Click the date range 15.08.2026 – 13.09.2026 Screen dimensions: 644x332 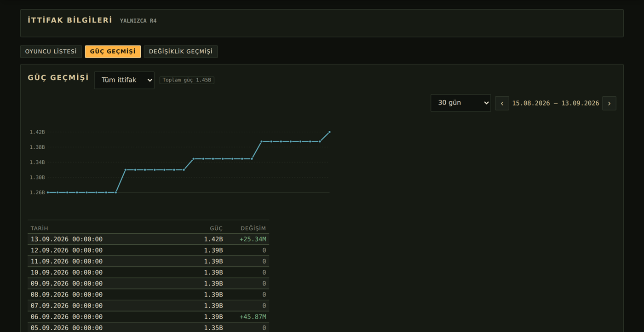click(x=556, y=103)
